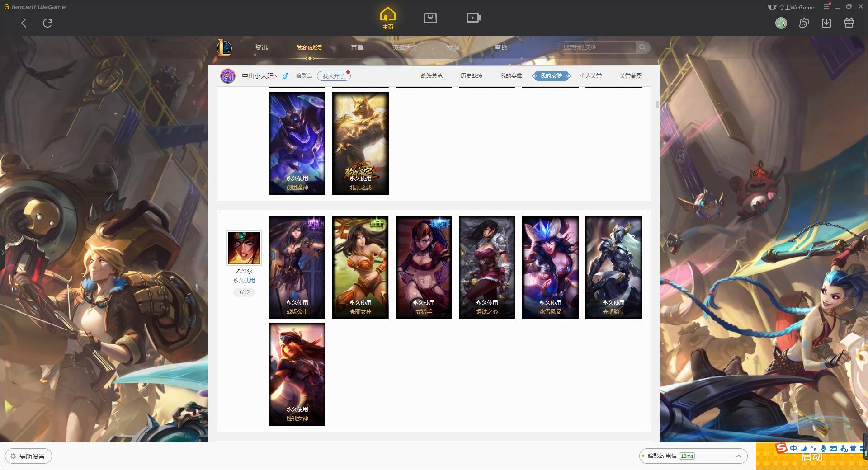Open the 主页 home tab

(x=388, y=19)
